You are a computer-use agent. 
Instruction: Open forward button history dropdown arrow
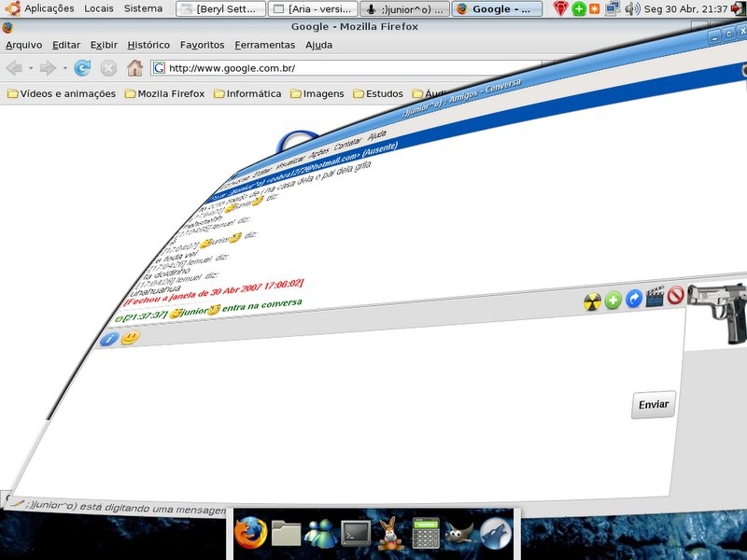pos(64,68)
